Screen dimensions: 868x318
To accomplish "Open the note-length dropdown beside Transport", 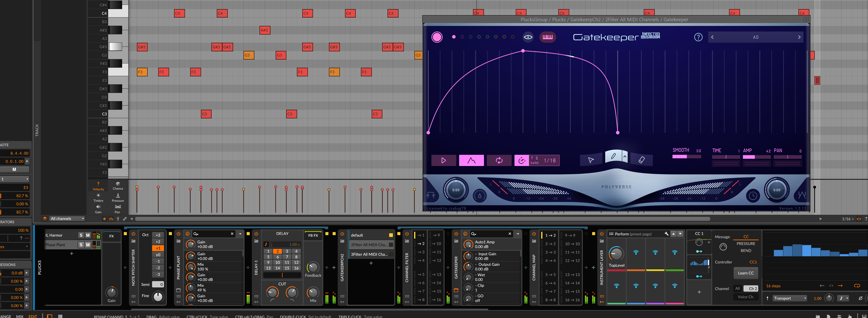I will (843, 298).
